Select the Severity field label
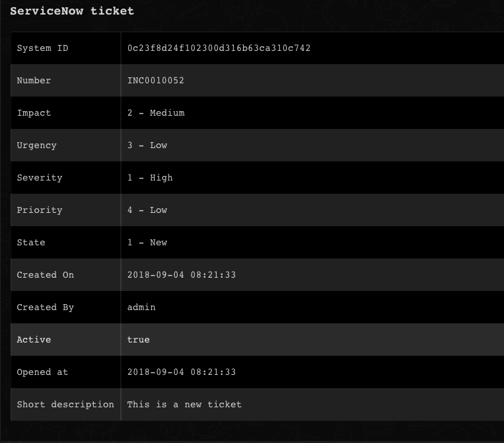Screen dimensions: 504x443 click(x=40, y=178)
